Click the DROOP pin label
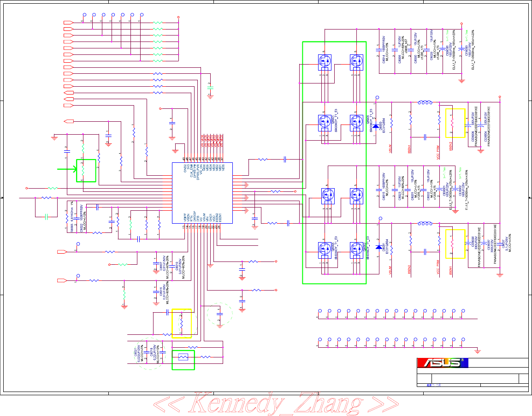Viewport: 532px width, 416px height. (195, 216)
